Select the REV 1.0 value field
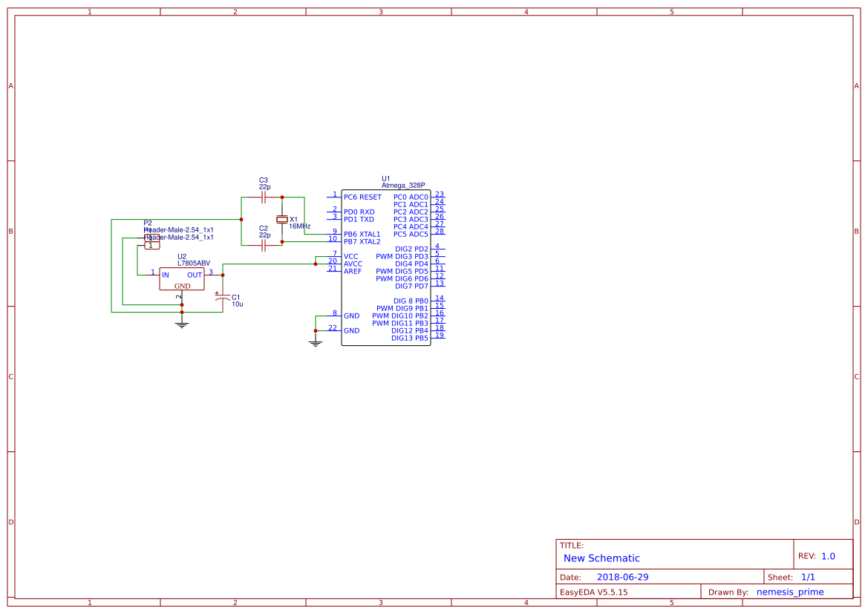 pyautogui.click(x=828, y=556)
